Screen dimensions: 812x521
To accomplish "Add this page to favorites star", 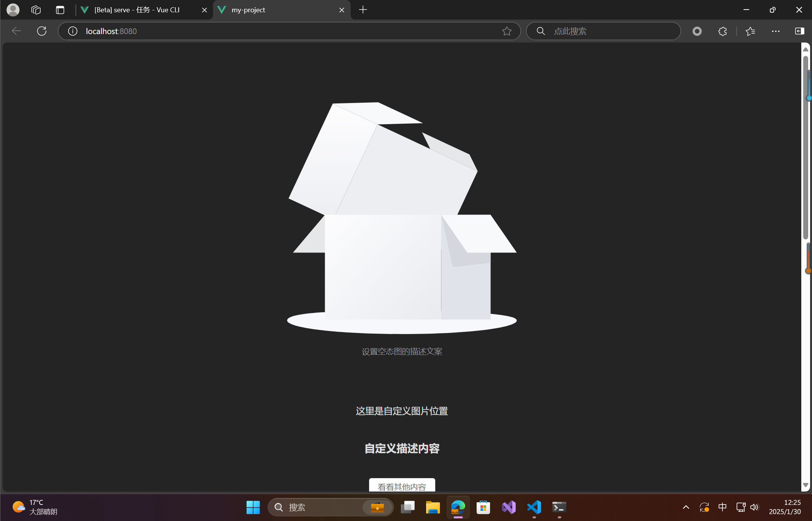I will tap(507, 31).
